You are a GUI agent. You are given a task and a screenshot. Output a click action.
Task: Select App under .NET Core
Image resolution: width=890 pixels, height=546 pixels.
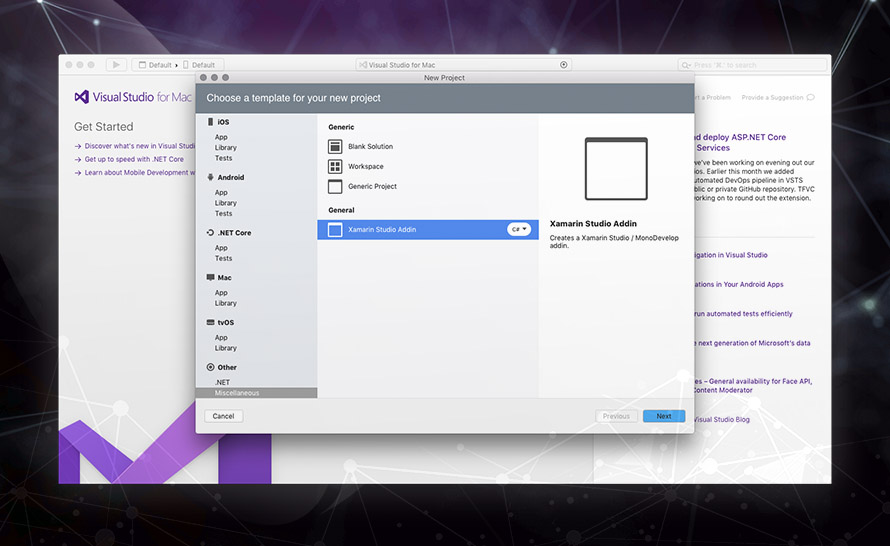221,248
